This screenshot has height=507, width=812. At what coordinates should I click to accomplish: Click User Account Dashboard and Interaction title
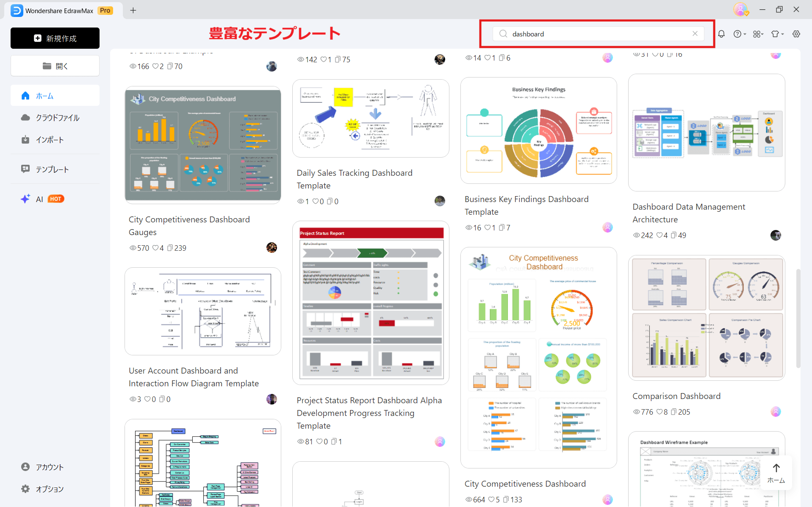pyautogui.click(x=194, y=377)
